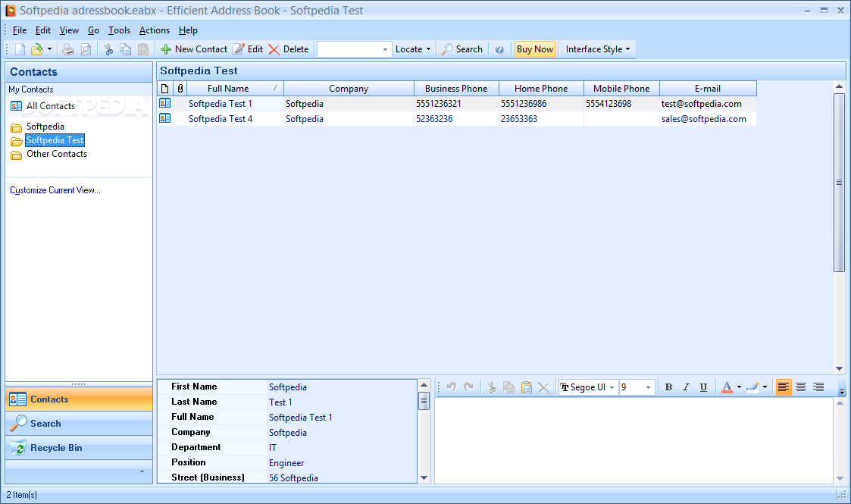The image size is (851, 504).
Task: Click the Redo icon in notes toolbar
Action: pyautogui.click(x=469, y=387)
